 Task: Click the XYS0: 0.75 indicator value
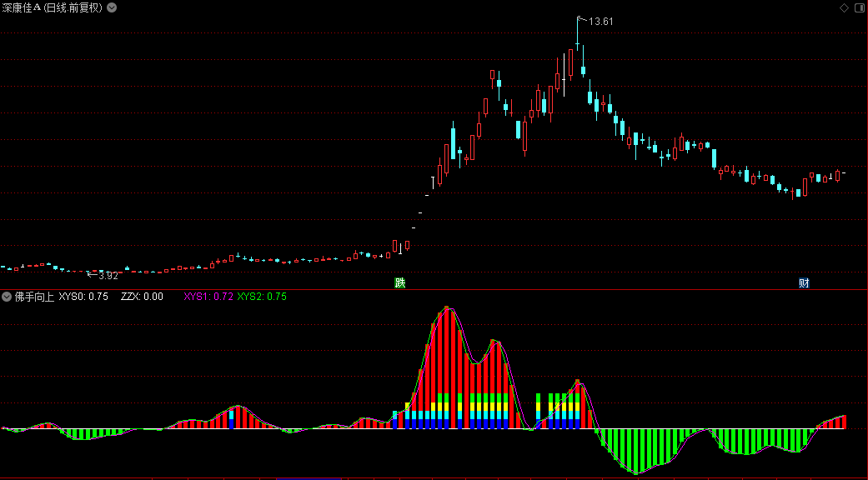click(x=83, y=297)
